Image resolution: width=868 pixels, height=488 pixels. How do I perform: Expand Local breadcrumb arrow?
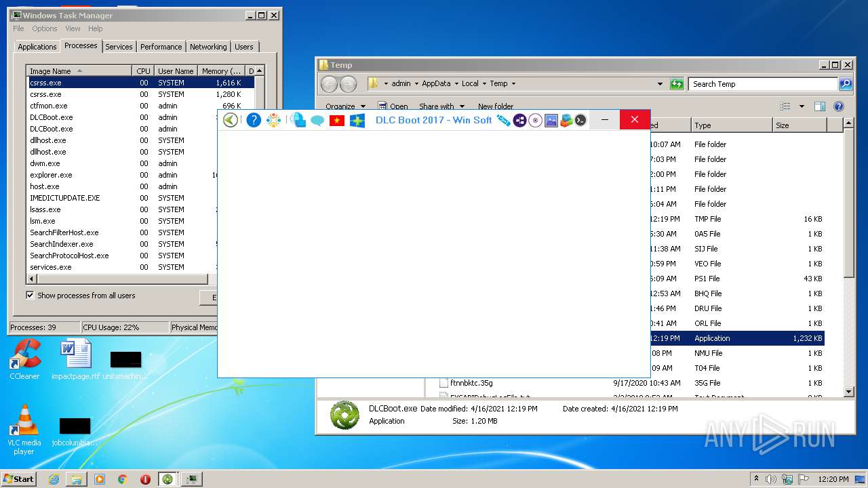(x=484, y=84)
